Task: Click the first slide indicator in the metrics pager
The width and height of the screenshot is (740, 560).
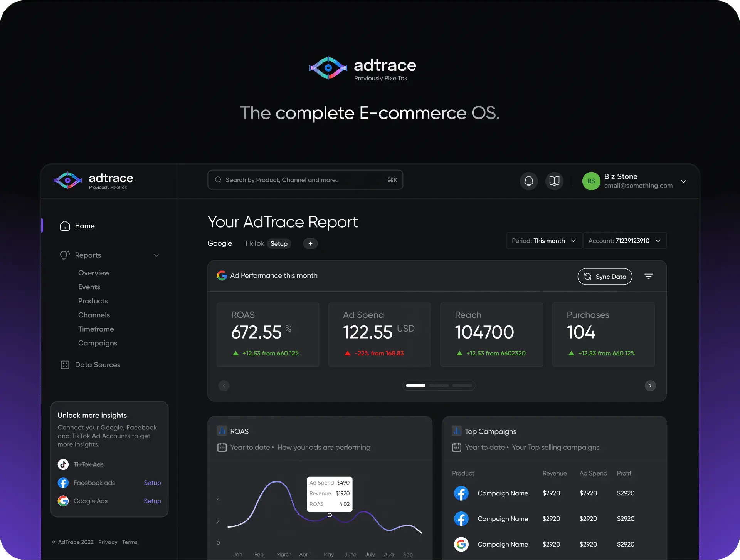Action: pyautogui.click(x=415, y=386)
